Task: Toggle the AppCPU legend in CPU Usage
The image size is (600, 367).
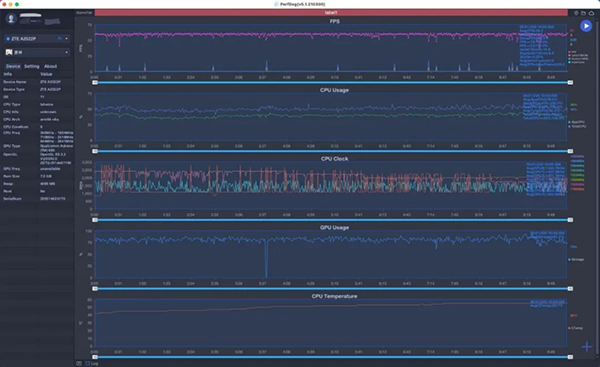Action: click(x=577, y=122)
